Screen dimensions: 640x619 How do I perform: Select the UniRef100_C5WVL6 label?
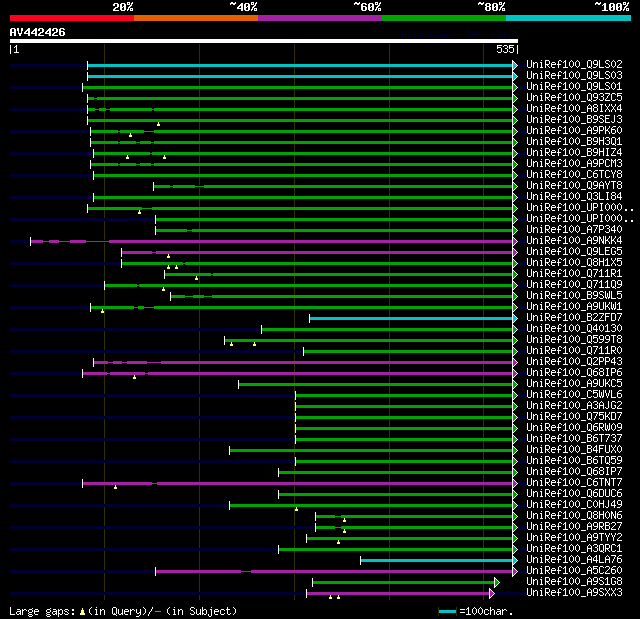click(x=574, y=395)
